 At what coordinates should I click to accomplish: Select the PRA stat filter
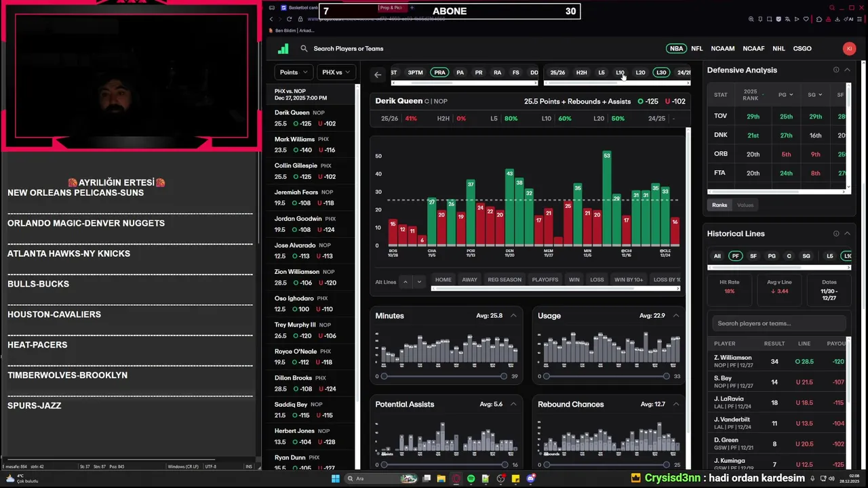[x=440, y=73]
